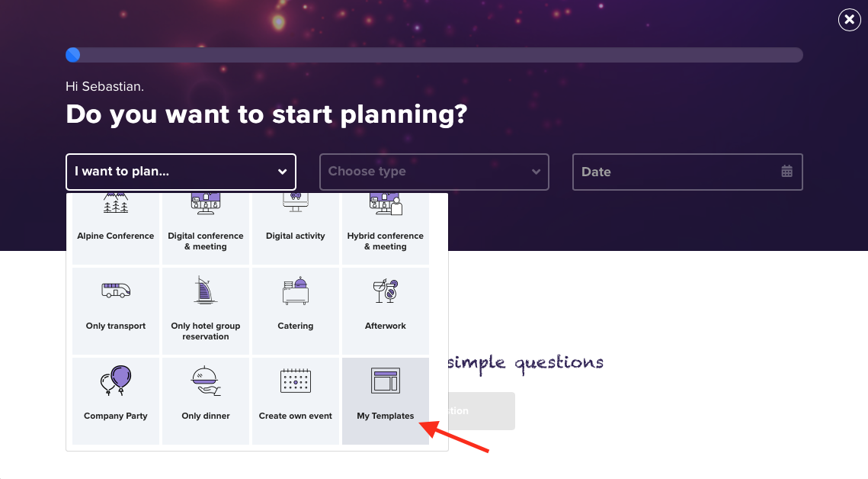Viewport: 868px width, 479px height.
Task: Pick the Catering option
Action: click(x=296, y=310)
